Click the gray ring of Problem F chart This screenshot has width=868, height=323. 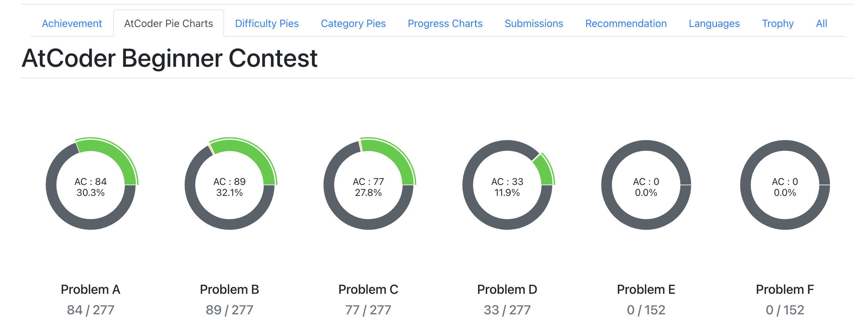[785, 224]
